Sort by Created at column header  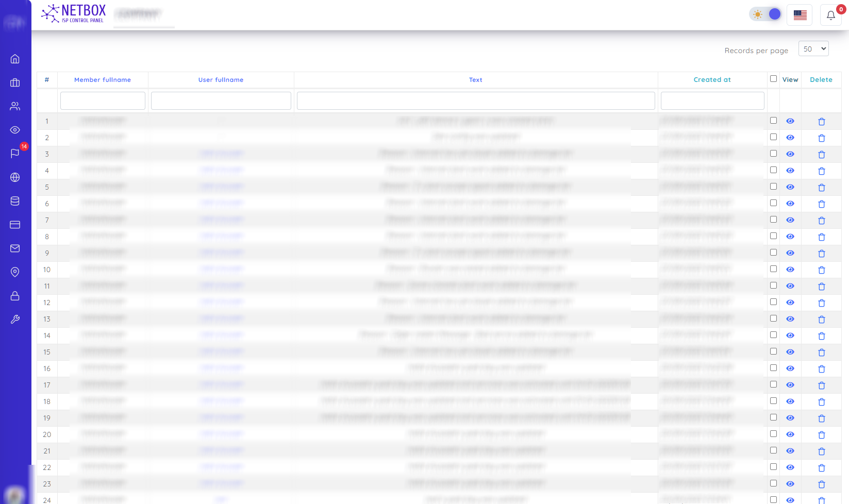(x=712, y=80)
